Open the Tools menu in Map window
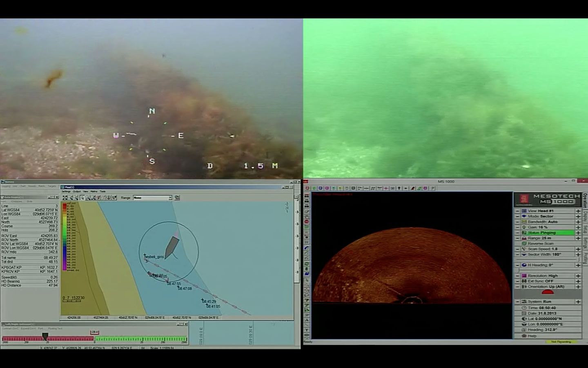The height and width of the screenshot is (368, 588). click(102, 191)
